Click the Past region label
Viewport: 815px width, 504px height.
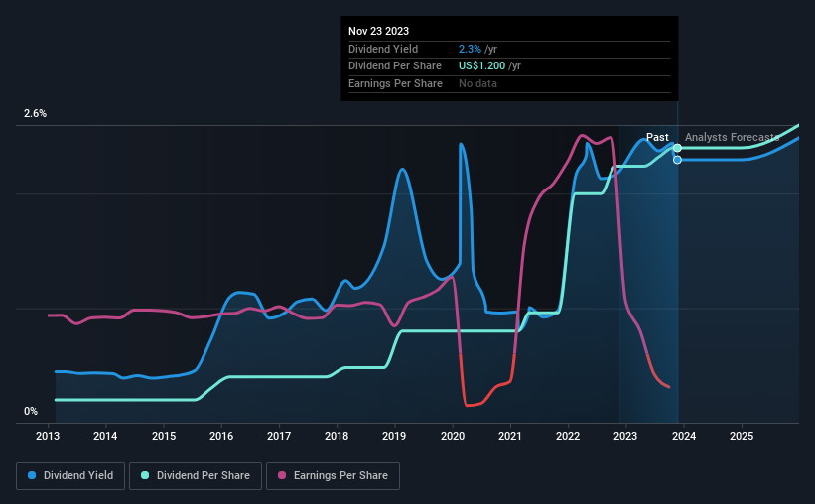pyautogui.click(x=657, y=137)
